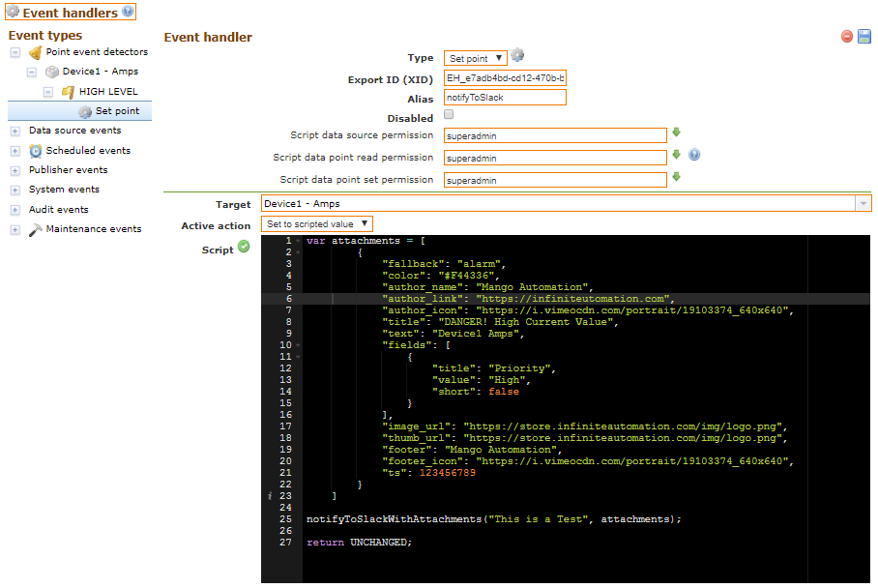This screenshot has height=588, width=878.
Task: Click the Alias field with notifyToSlack
Action: click(505, 98)
